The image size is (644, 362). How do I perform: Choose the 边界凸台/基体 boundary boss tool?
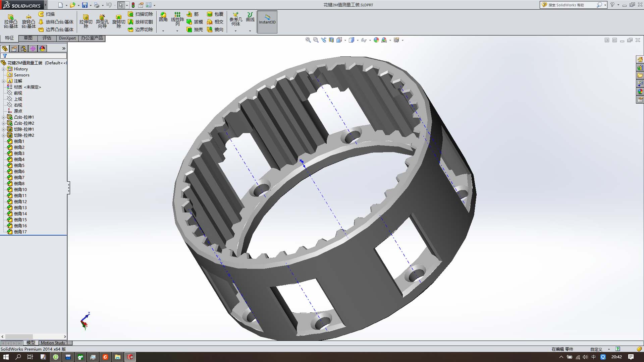(x=56, y=29)
